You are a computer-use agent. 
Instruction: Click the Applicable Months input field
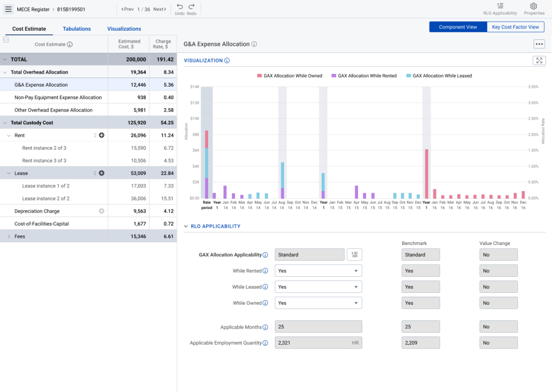coord(318,326)
